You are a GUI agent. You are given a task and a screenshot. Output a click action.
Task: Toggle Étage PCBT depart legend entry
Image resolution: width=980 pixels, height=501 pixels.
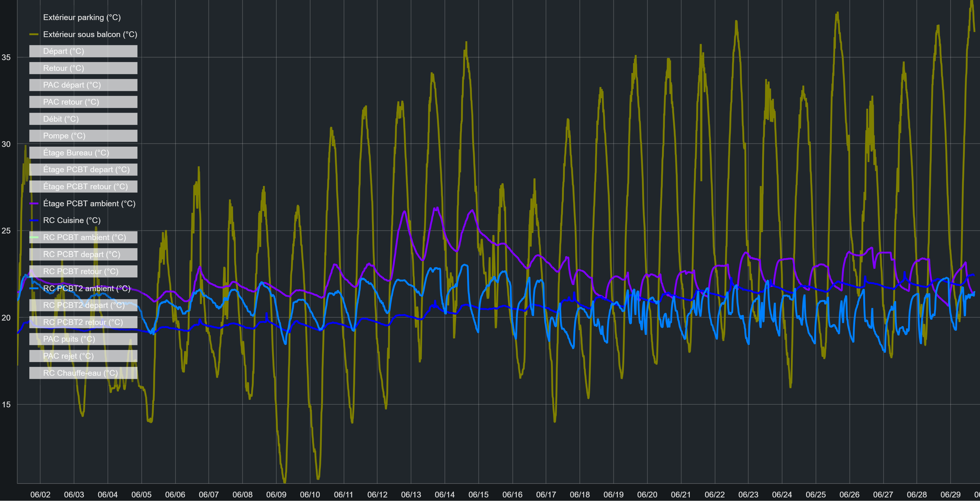[86, 170]
